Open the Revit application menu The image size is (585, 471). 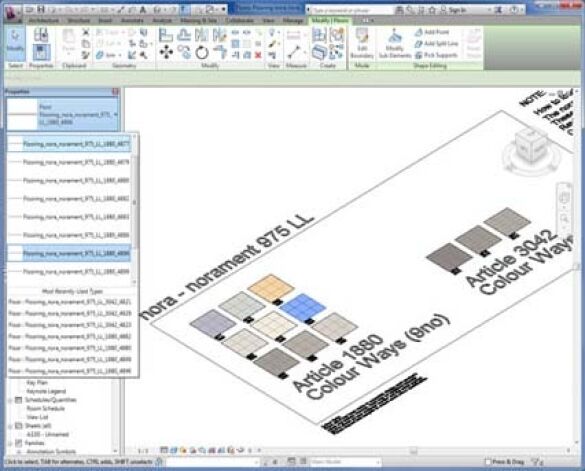click(12, 12)
